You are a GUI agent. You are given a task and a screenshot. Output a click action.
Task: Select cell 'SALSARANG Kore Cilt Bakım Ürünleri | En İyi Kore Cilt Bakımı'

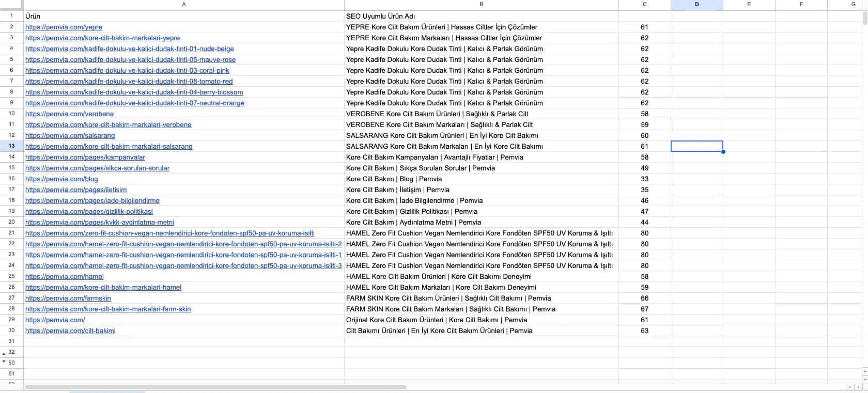coord(482,135)
